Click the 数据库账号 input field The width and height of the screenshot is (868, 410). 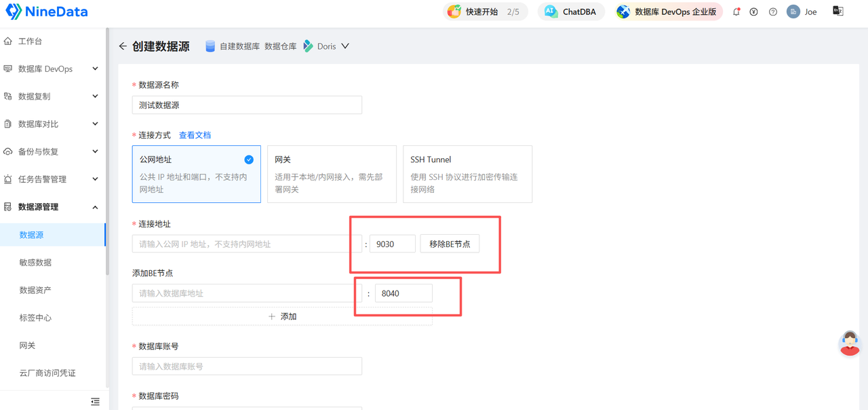click(x=247, y=366)
